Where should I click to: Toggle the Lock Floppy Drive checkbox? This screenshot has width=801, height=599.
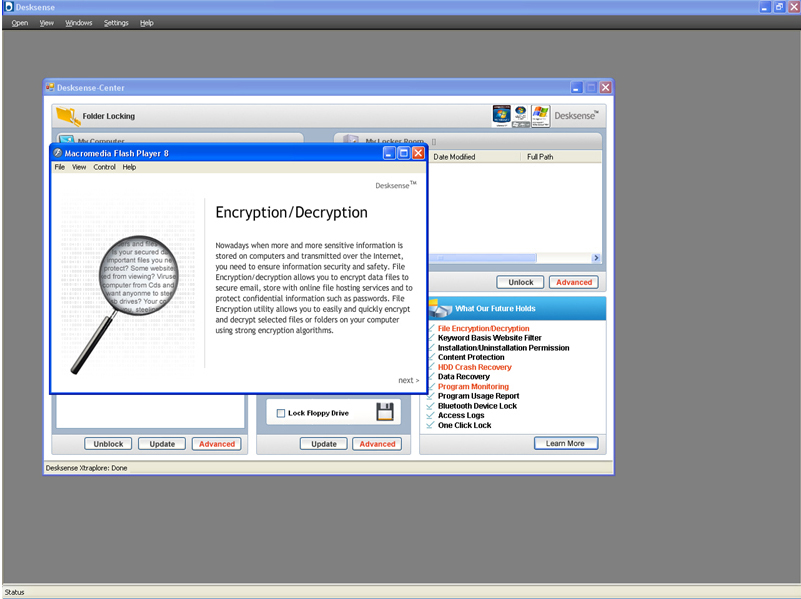[x=280, y=413]
